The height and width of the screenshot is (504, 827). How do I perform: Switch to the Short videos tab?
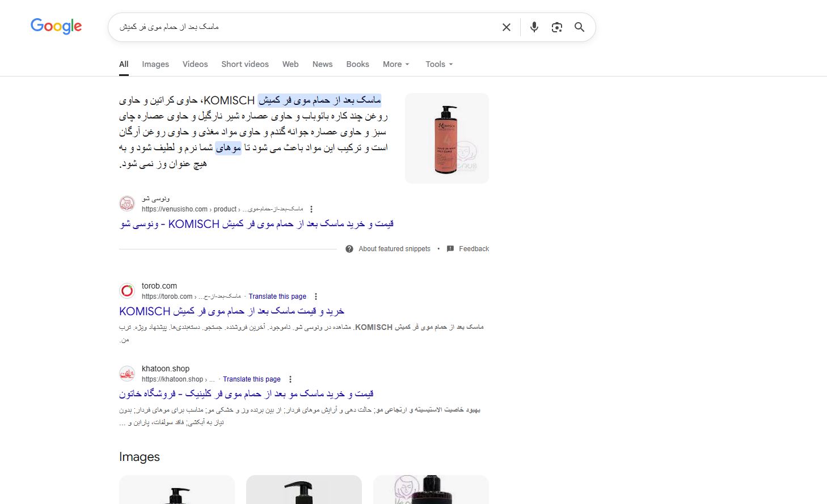(245, 64)
